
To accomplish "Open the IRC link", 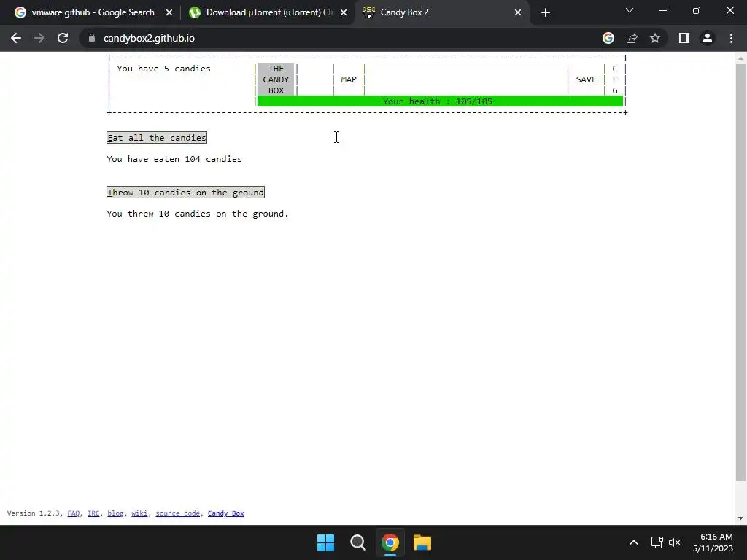I will coord(93,513).
